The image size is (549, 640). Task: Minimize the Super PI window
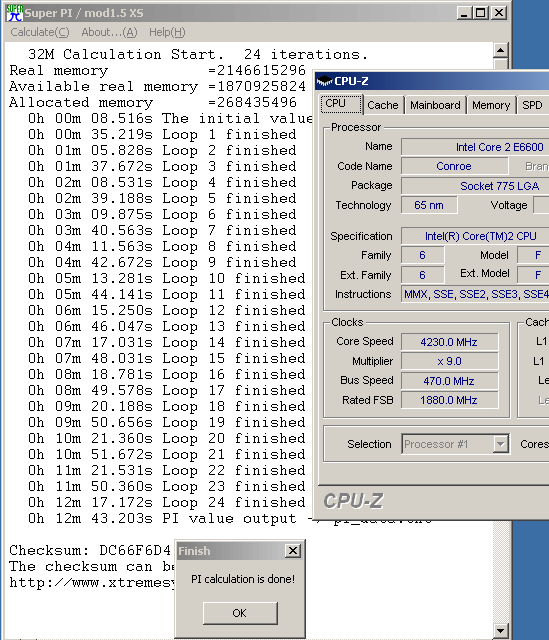point(463,13)
